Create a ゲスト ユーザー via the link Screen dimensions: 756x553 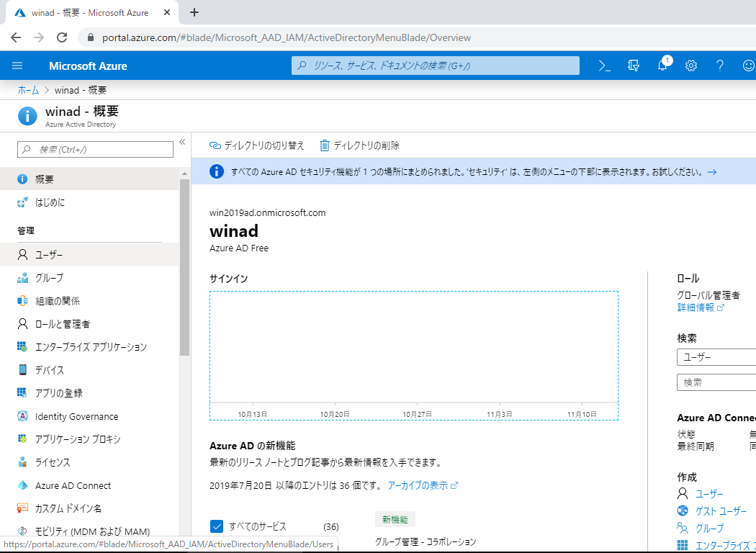point(721,511)
